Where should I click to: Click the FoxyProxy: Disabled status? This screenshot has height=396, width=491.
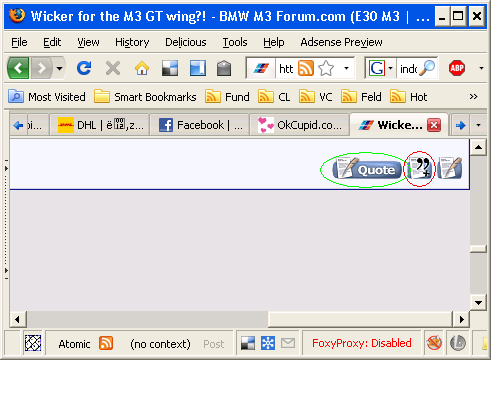[x=361, y=343]
